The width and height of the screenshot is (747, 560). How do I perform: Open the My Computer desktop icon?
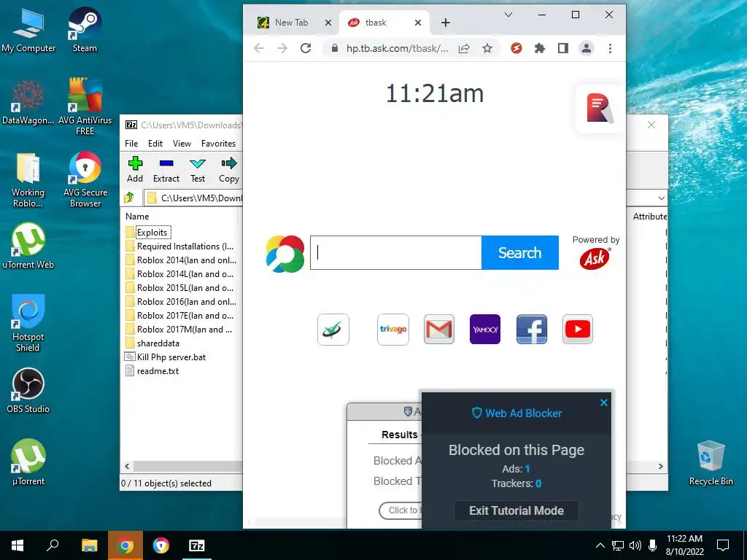click(28, 31)
